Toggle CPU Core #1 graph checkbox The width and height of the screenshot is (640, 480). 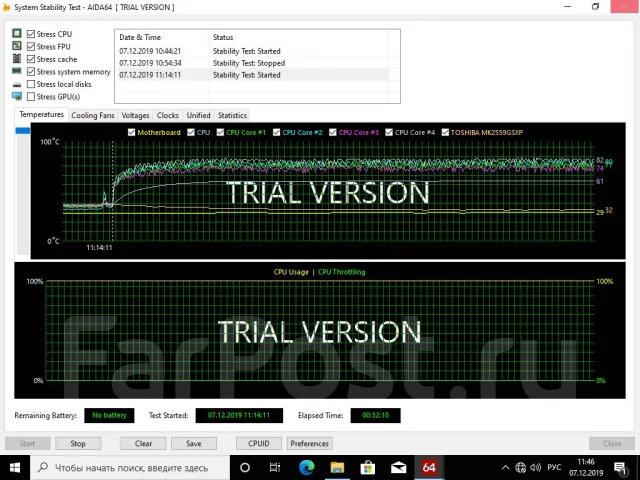[220, 132]
